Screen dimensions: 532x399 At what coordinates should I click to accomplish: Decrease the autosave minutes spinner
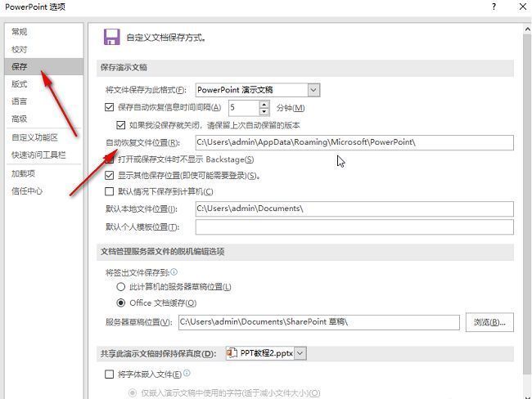click(264, 111)
